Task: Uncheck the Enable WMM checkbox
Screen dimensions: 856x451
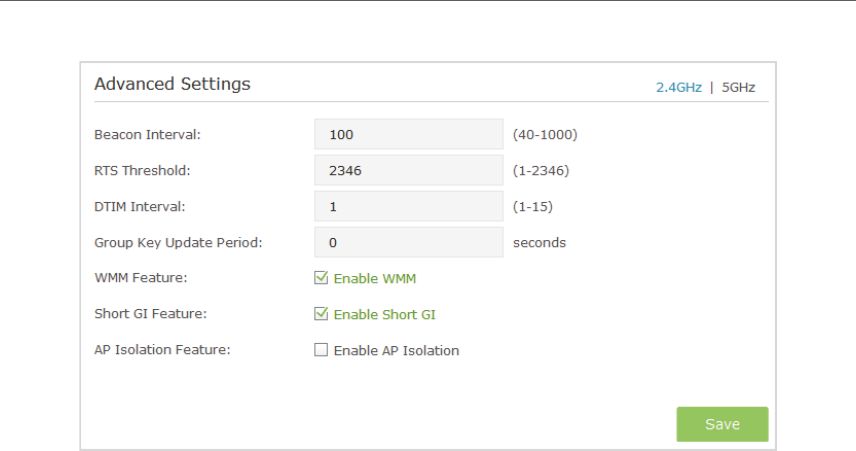Action: coord(321,278)
